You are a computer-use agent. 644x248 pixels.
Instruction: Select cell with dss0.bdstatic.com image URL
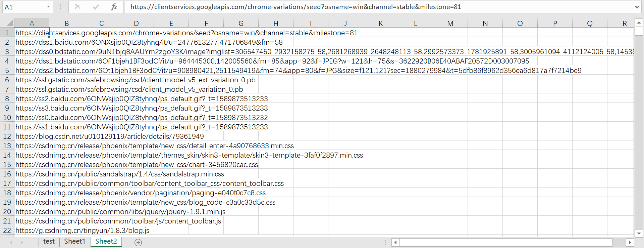[32, 51]
